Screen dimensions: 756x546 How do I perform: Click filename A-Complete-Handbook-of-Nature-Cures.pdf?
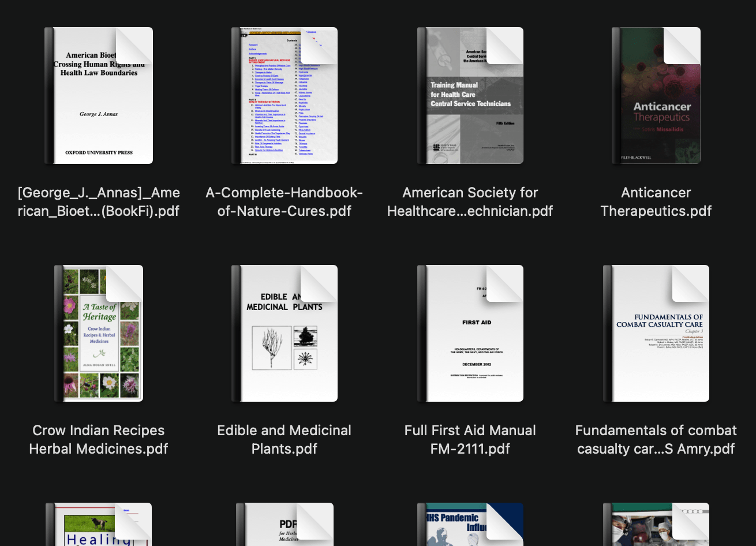tap(285, 201)
